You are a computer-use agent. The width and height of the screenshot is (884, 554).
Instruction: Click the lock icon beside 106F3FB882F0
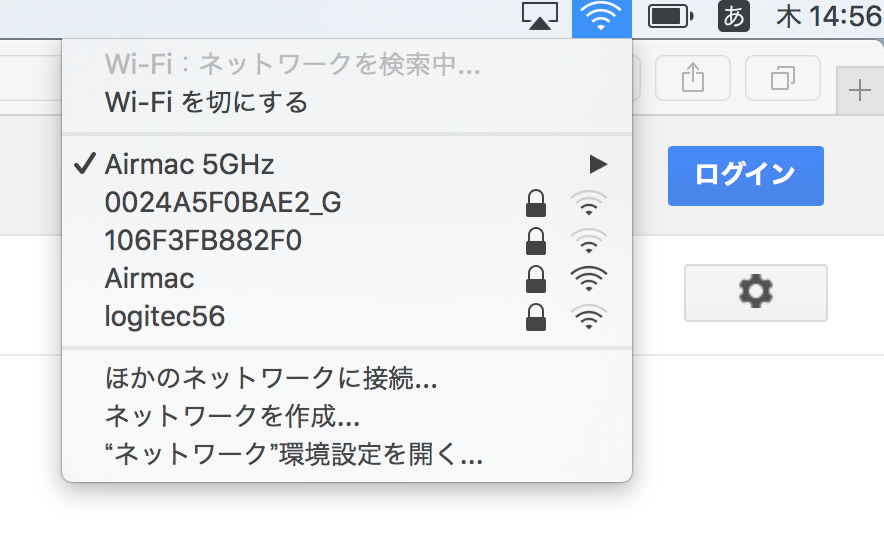[x=536, y=241]
